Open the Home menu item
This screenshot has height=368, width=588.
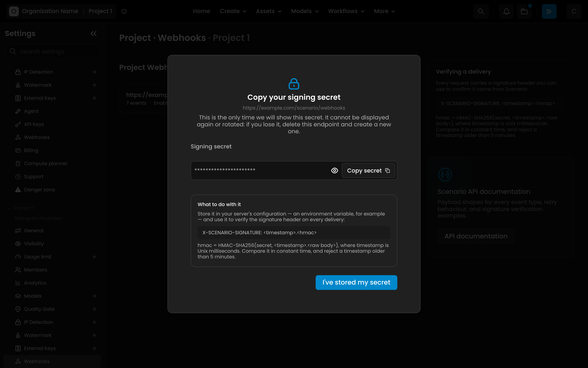click(x=202, y=11)
